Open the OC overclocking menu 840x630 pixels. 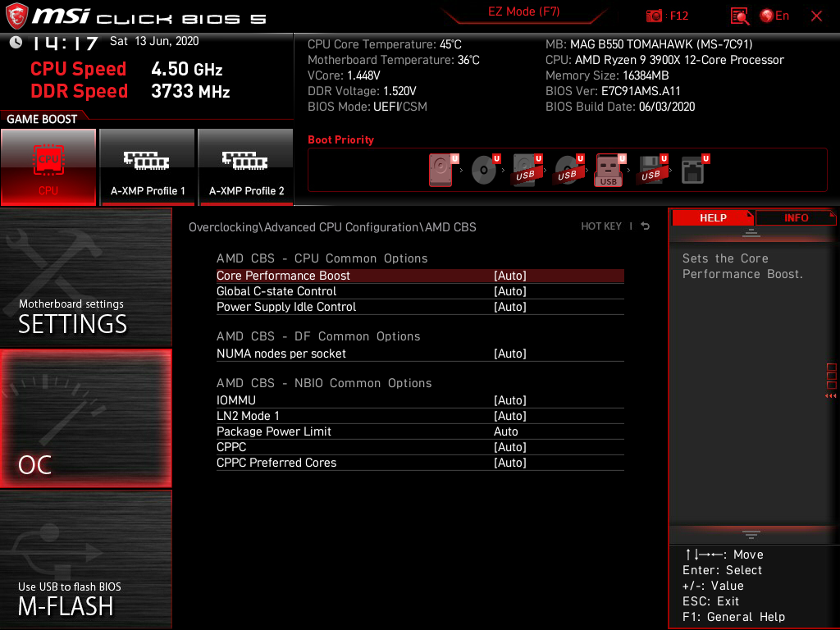(x=85, y=419)
